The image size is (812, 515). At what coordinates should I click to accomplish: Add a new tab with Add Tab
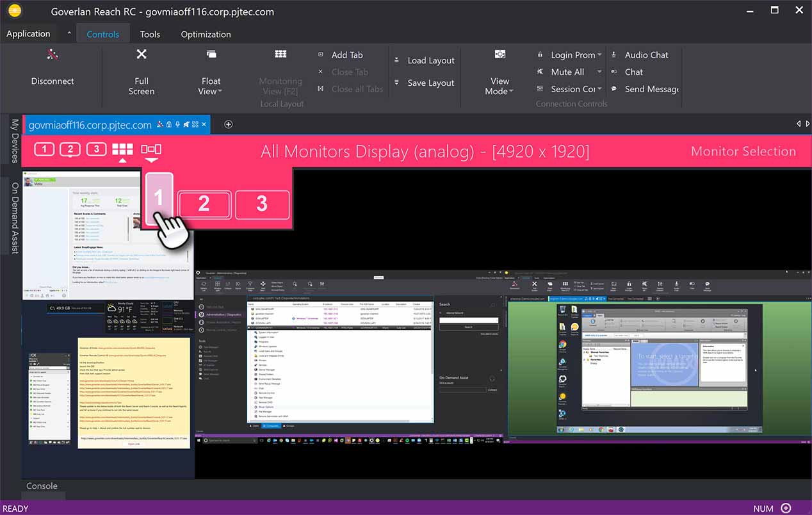341,55
